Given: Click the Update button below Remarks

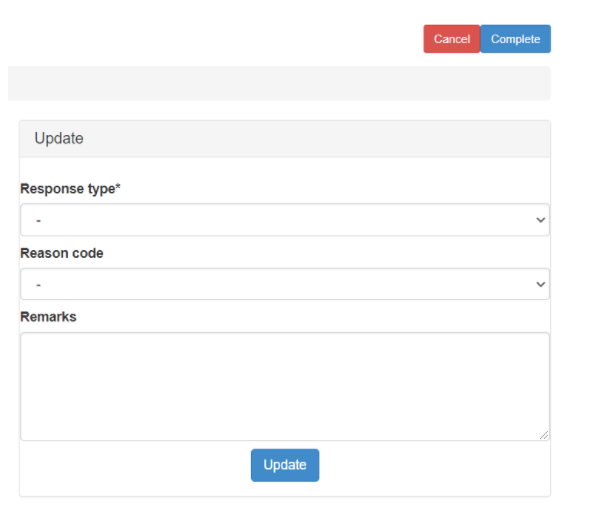Looking at the screenshot, I should pos(285,465).
